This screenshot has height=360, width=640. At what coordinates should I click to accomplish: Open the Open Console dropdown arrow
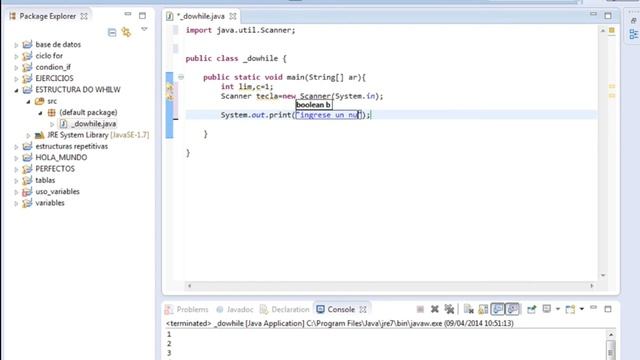[582, 309]
